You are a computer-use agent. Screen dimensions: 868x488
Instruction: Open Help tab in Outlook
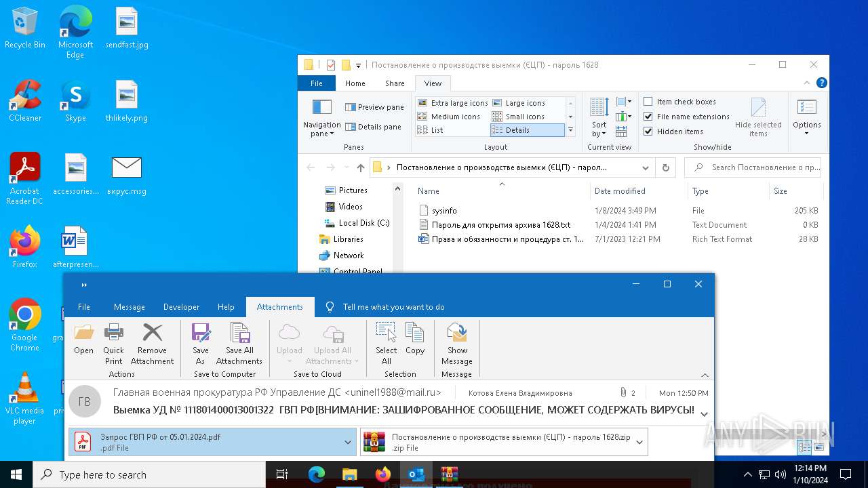click(x=226, y=307)
